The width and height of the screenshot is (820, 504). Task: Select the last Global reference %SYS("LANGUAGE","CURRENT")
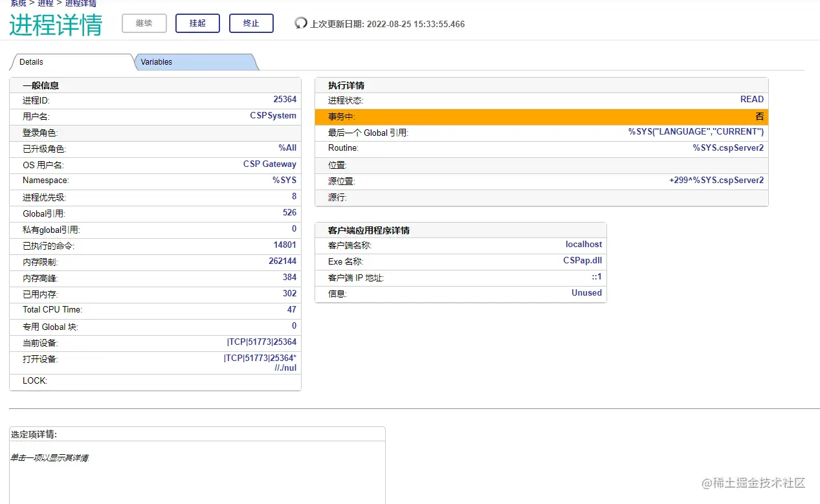(x=696, y=131)
